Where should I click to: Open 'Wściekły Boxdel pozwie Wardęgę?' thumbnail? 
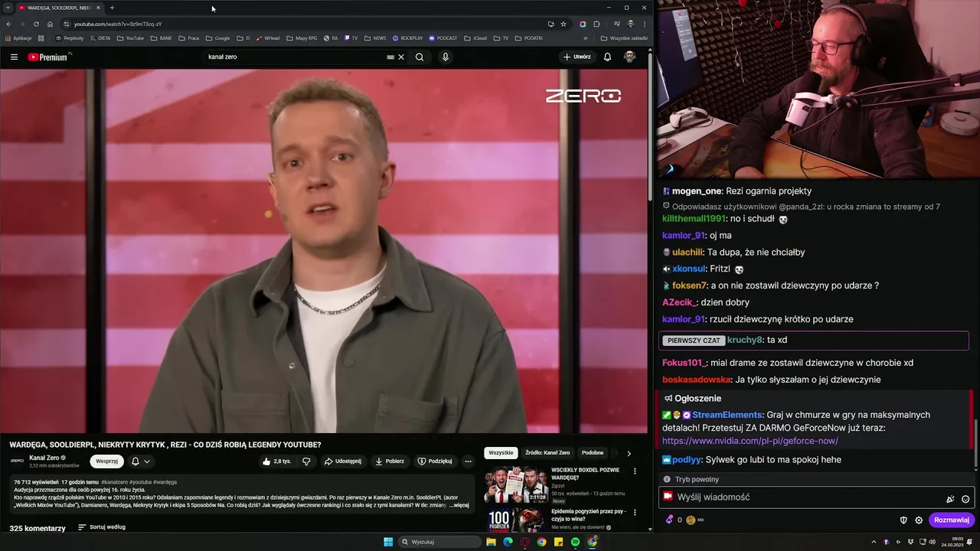click(x=515, y=484)
